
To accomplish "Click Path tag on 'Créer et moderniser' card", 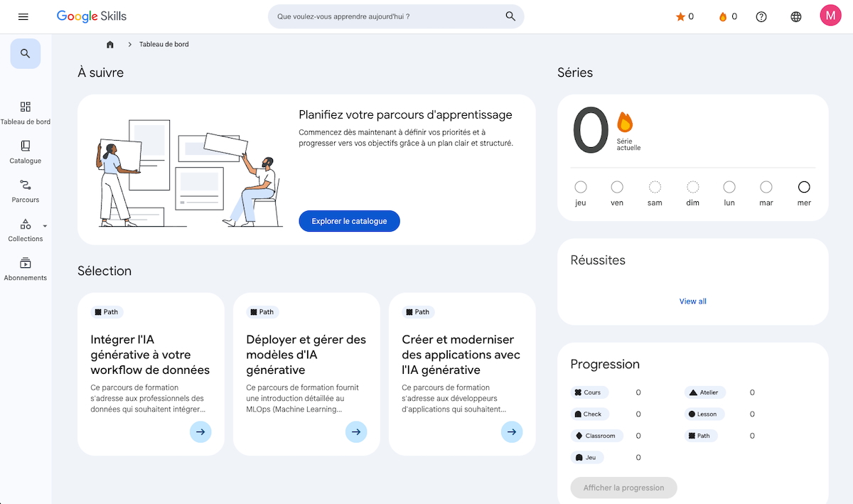I will [418, 312].
